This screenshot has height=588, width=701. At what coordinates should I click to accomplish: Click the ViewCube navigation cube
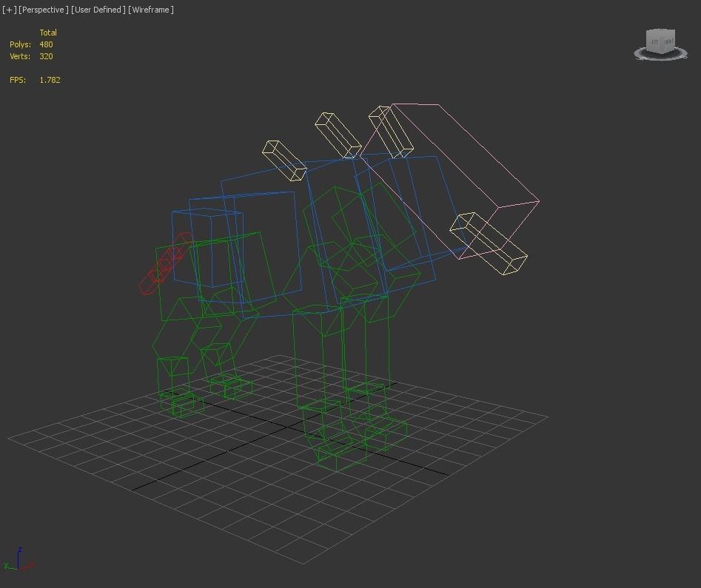661,41
